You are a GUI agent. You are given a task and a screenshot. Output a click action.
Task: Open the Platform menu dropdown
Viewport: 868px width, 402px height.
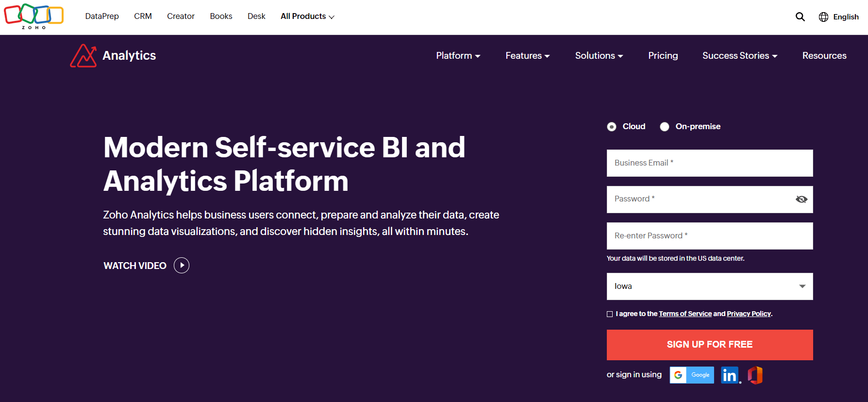click(458, 56)
